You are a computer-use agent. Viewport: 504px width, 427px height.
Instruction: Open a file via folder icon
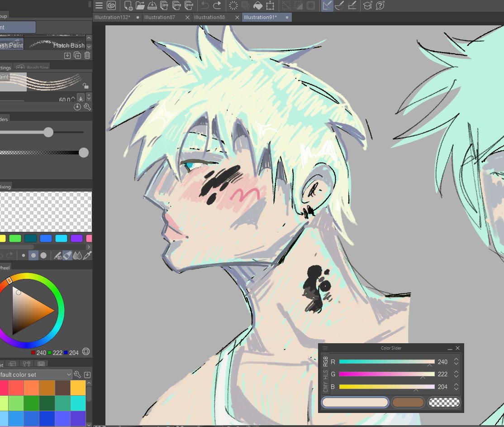click(140, 5)
